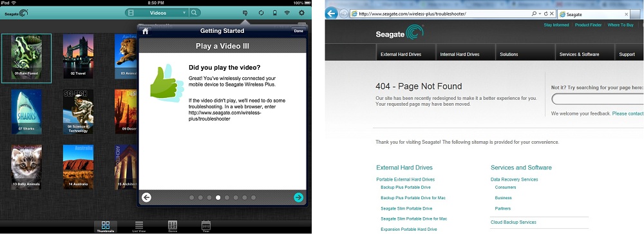Tap the Done button in Getting Started
This screenshot has height=234, width=644.
(299, 31)
